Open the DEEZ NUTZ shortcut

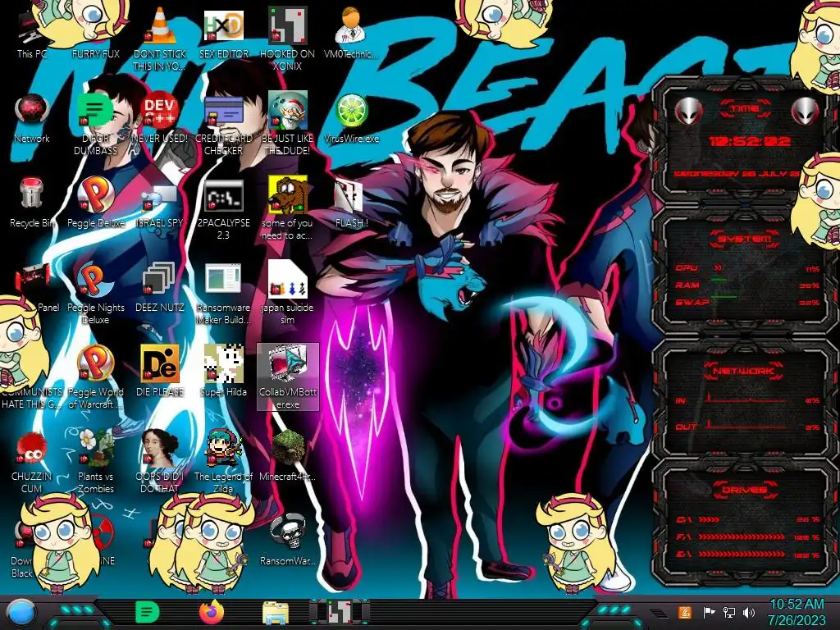(x=160, y=286)
